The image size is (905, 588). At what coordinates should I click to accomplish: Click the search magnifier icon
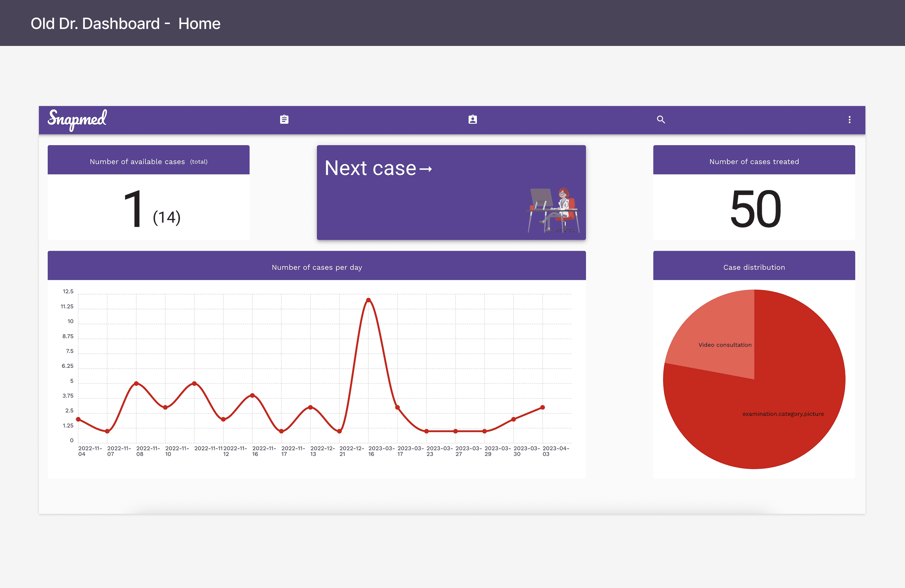click(661, 120)
